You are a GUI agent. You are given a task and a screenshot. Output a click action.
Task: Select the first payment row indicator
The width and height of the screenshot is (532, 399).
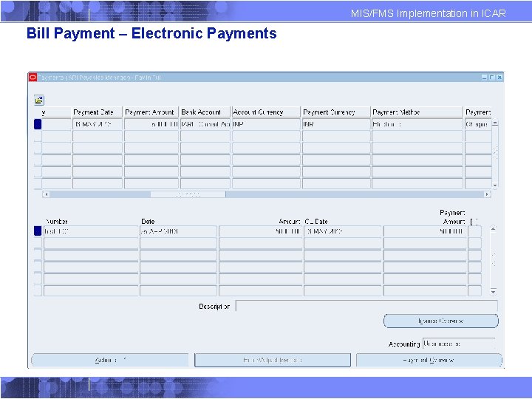(38, 124)
